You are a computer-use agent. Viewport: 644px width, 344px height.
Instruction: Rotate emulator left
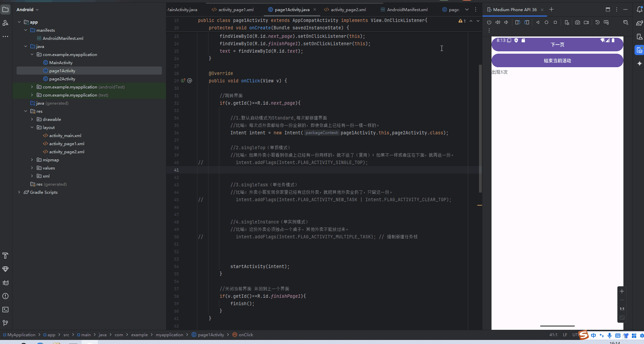tap(518, 22)
